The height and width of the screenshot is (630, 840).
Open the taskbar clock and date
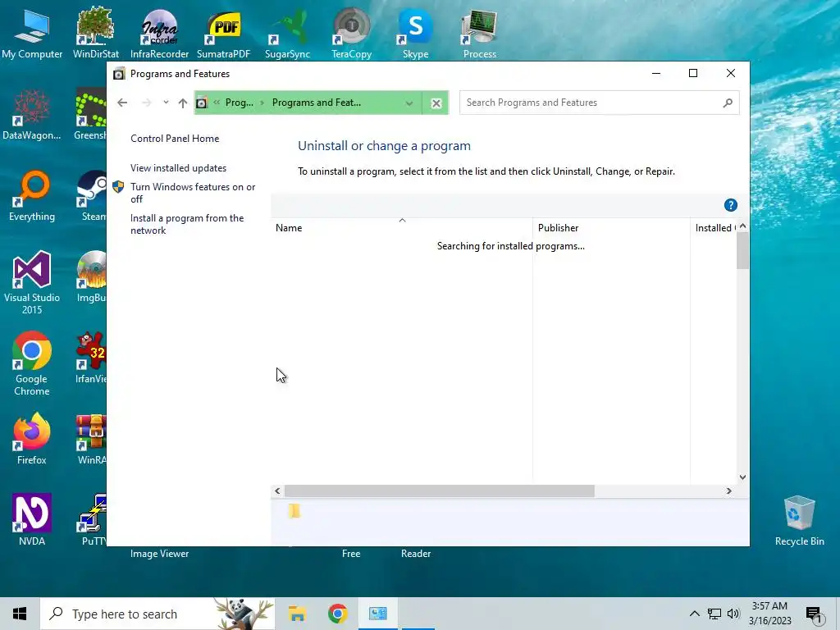[769, 614]
